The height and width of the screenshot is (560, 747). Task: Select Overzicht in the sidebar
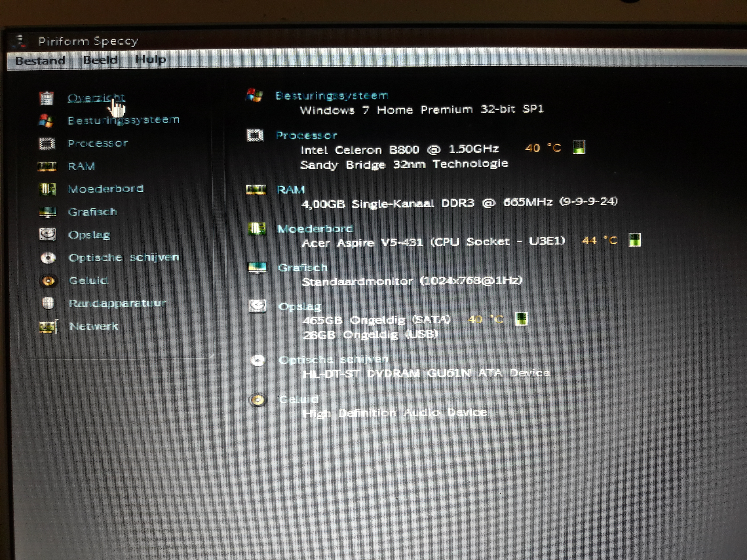(96, 98)
